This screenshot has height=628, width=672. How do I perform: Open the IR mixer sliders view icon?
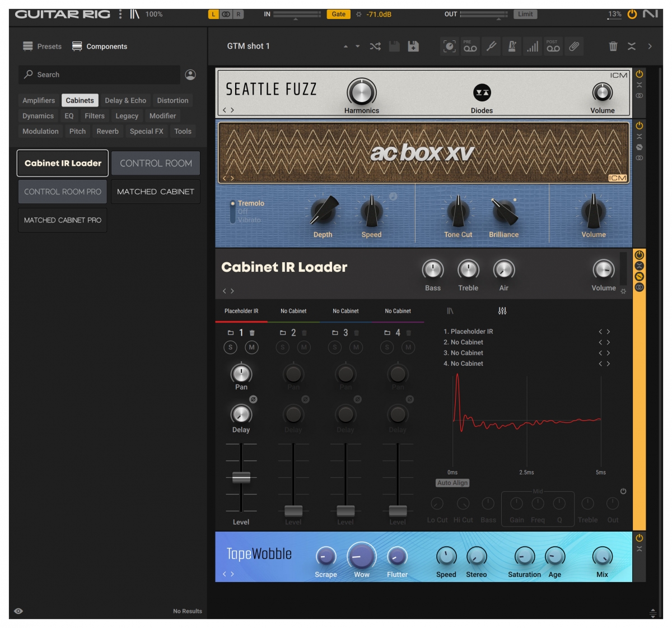(502, 311)
